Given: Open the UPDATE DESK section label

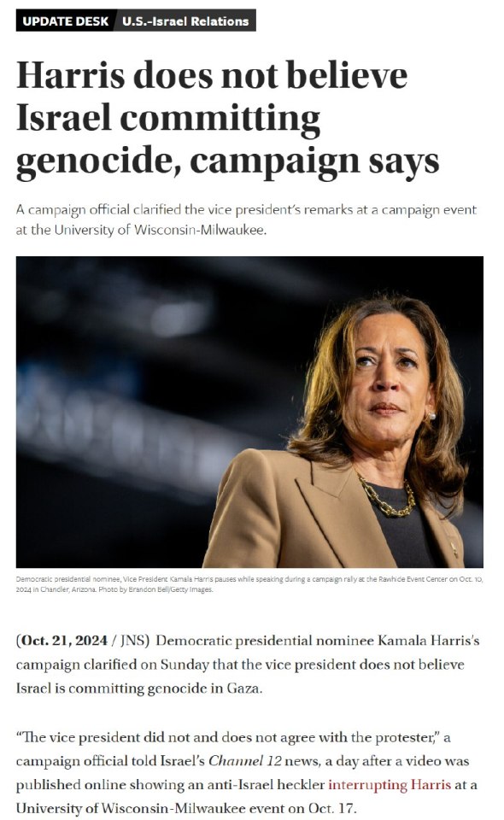Looking at the screenshot, I should pyautogui.click(x=65, y=21).
